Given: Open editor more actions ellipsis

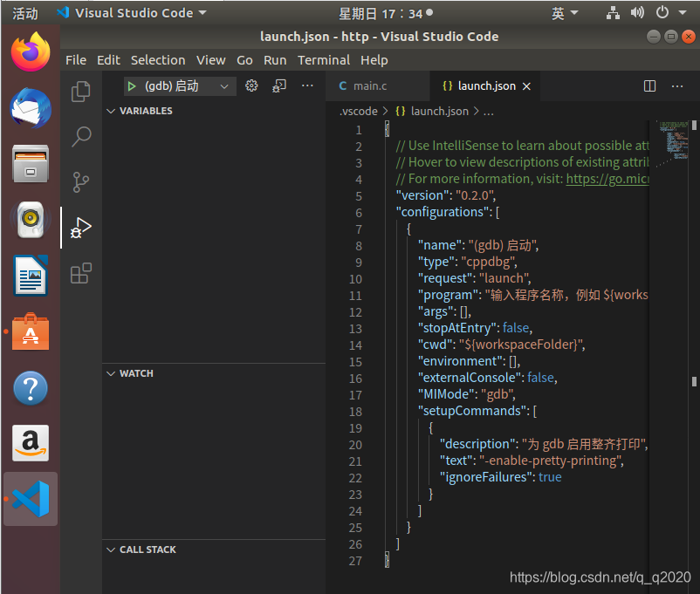Looking at the screenshot, I should click(677, 85).
